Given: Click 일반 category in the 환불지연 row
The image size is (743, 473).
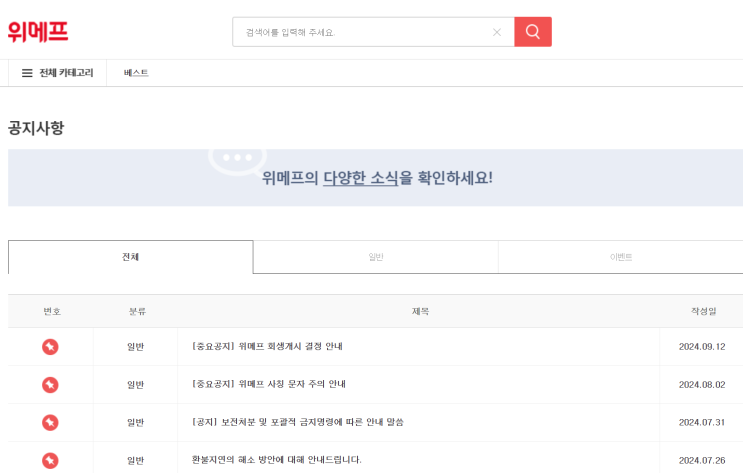Looking at the screenshot, I should point(136,460).
